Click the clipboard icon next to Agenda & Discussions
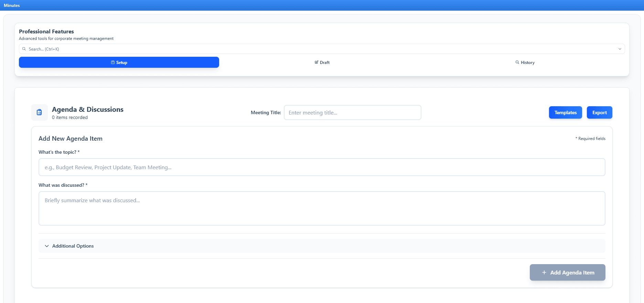Viewport: 644px width, 303px height. [x=40, y=112]
